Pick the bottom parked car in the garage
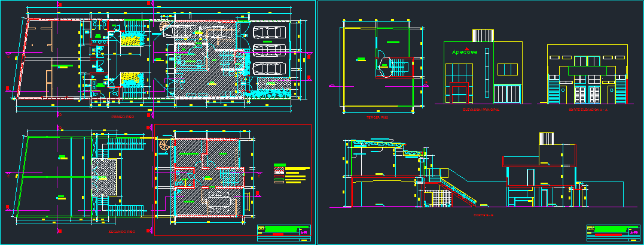 point(268,68)
